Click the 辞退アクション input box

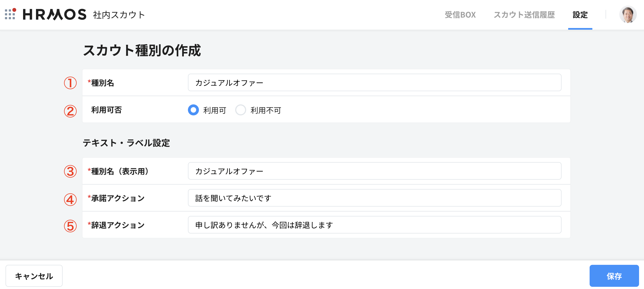(x=374, y=225)
